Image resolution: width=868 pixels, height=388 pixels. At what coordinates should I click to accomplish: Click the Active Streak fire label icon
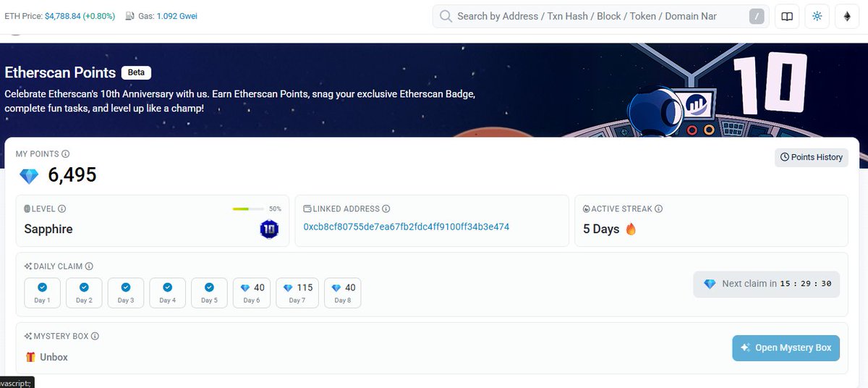pyautogui.click(x=587, y=208)
